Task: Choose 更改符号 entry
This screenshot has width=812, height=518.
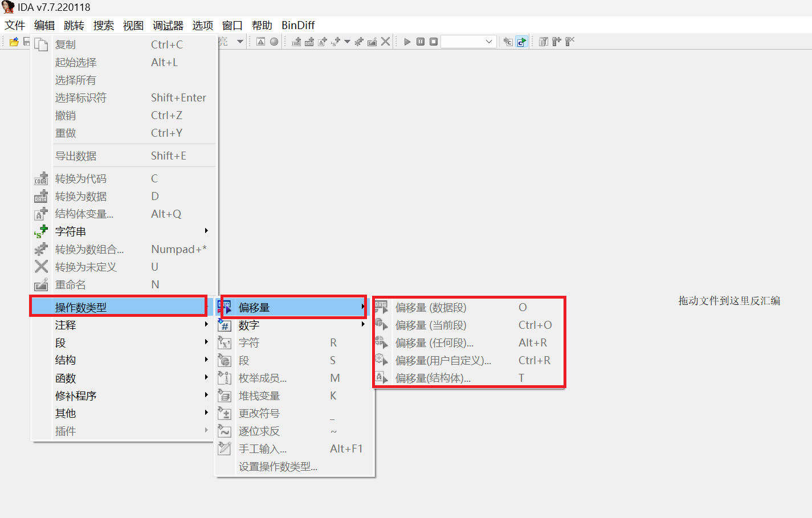Action: pos(293,413)
